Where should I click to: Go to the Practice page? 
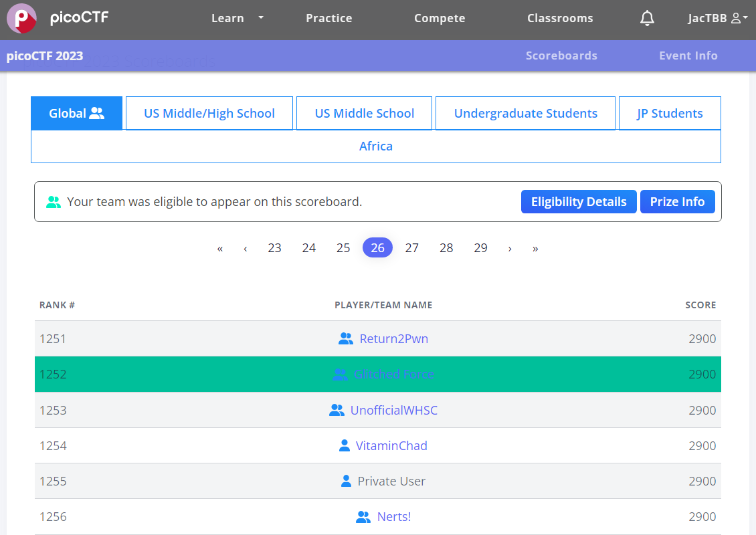(x=328, y=18)
